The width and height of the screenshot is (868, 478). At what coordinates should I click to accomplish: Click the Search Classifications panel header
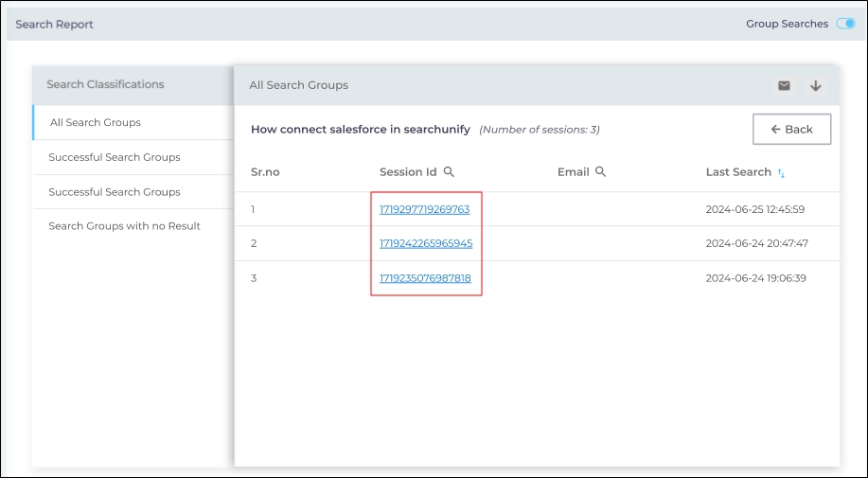pos(105,84)
